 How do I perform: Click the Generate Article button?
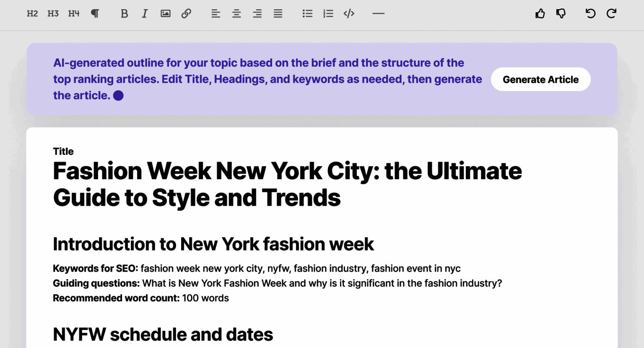point(541,79)
